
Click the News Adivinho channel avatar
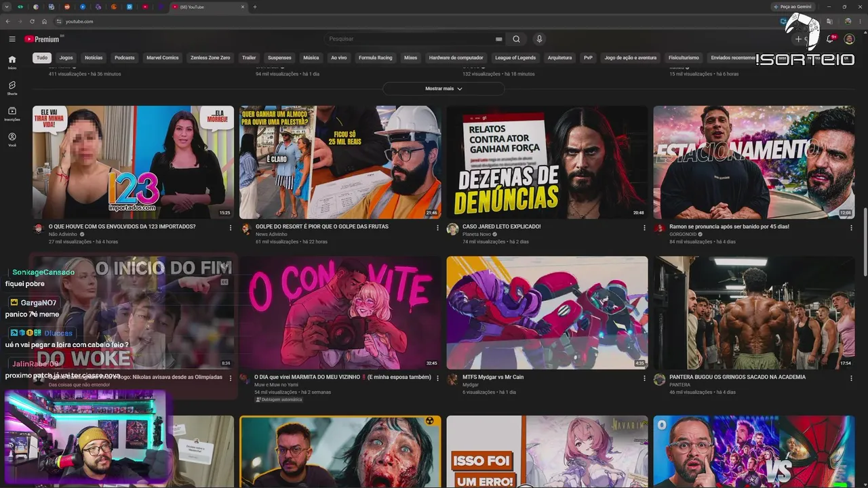pos(245,229)
